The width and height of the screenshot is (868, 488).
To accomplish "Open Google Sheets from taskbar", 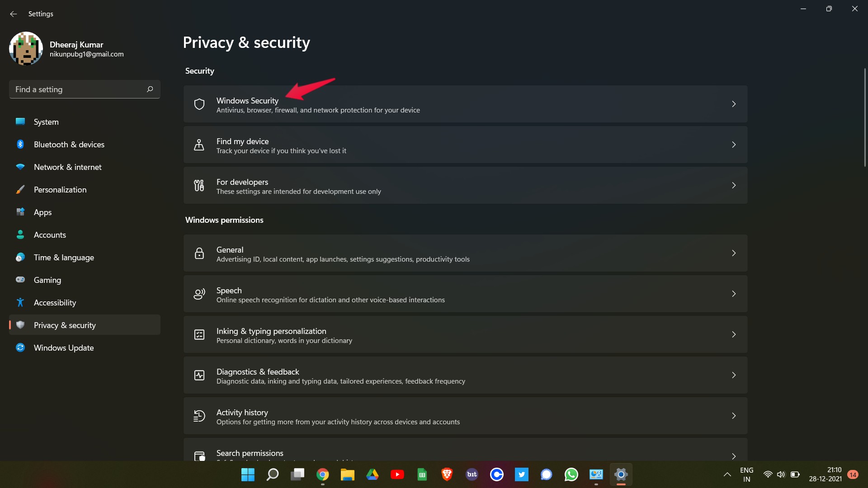I will (x=422, y=474).
